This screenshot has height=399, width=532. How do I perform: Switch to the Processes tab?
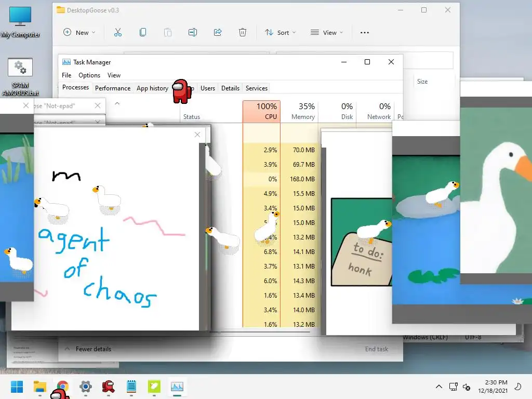click(75, 87)
